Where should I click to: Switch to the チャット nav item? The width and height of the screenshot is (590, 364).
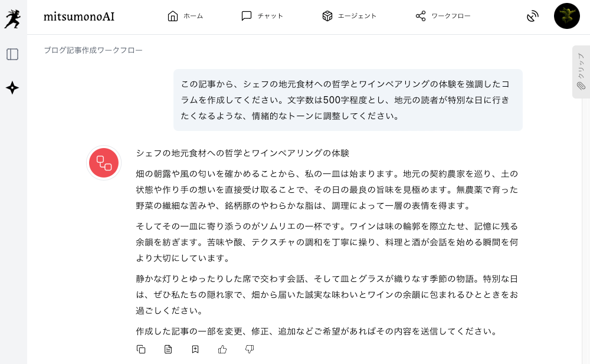click(x=263, y=16)
